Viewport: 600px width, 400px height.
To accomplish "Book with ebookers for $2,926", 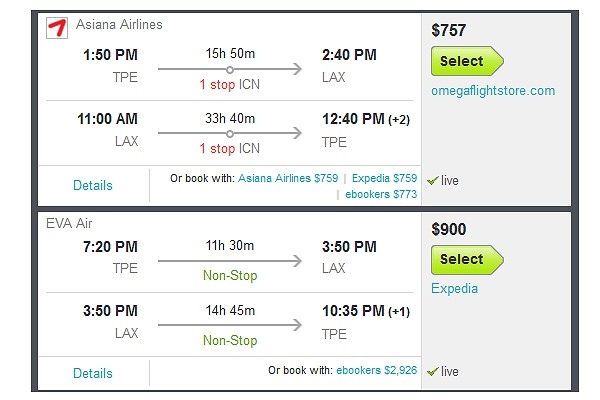I will (377, 370).
